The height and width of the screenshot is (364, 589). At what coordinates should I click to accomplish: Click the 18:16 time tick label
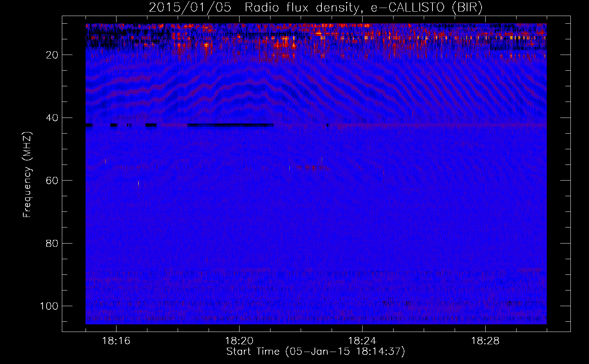coord(116,341)
